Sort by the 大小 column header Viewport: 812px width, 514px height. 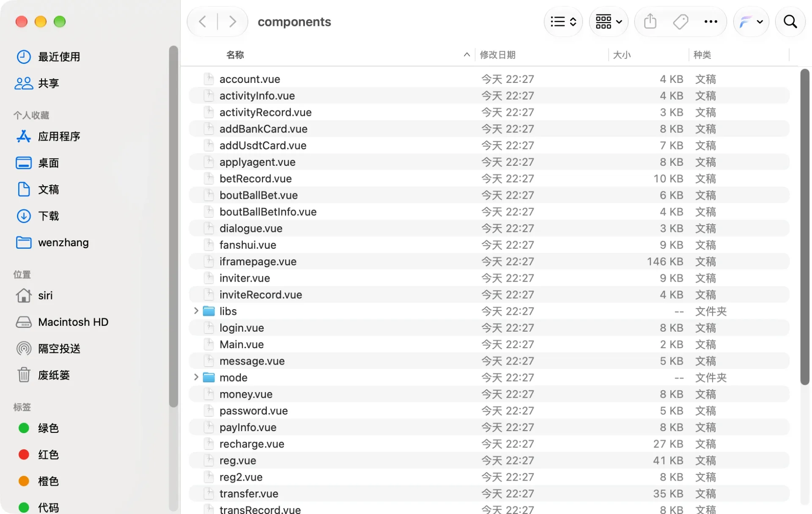pos(622,55)
